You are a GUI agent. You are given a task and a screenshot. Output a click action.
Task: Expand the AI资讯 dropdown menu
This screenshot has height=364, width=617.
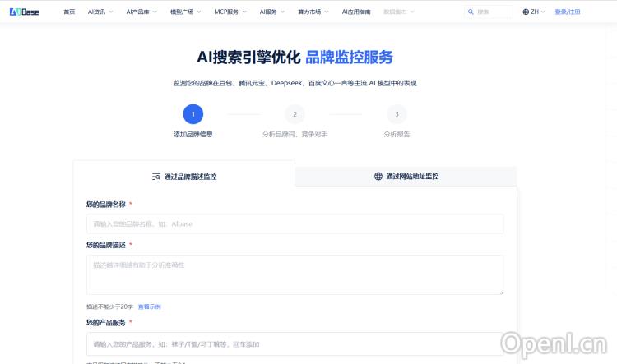click(100, 12)
